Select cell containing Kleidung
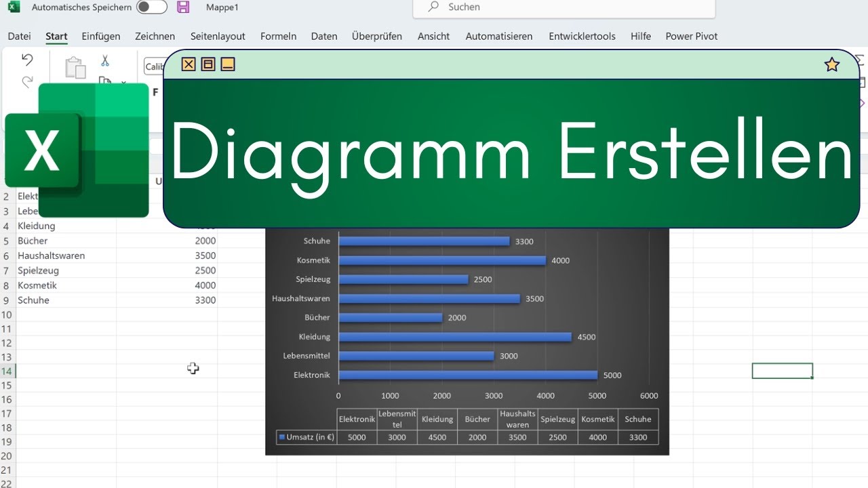868x488 pixels. (x=66, y=226)
